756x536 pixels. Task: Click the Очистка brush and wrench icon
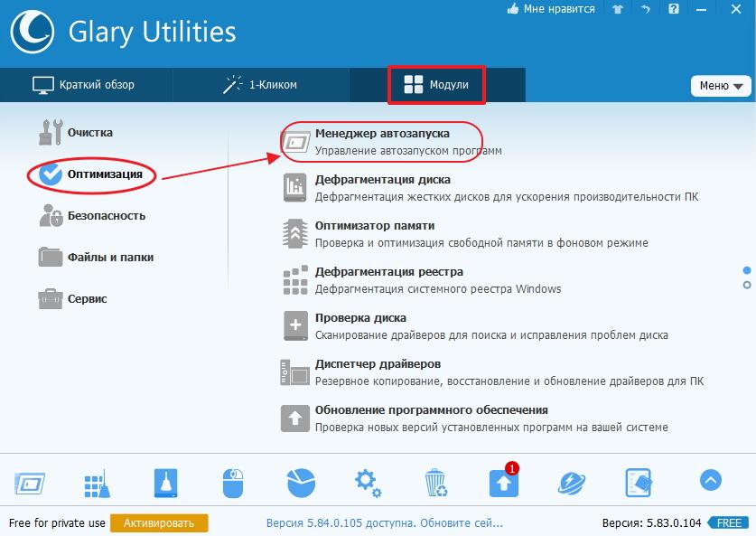click(51, 132)
